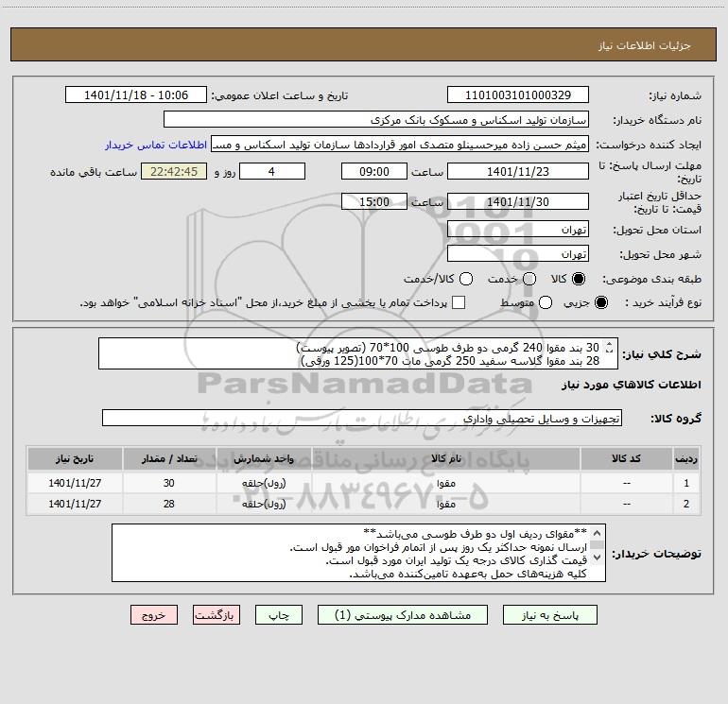Click the توضیحات خریدار text area
This screenshot has height=704, width=728.
[358, 553]
